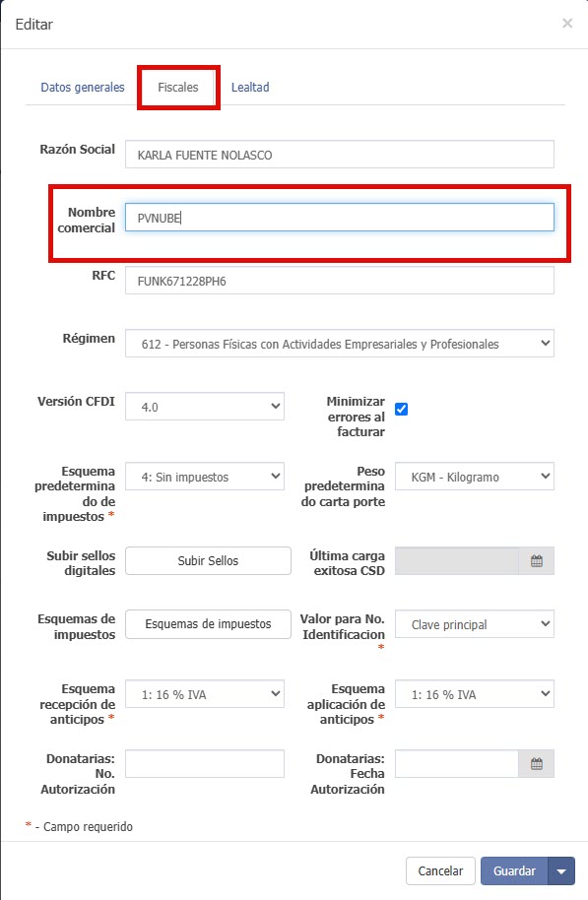588x900 pixels.
Task: Click inside the Nombre comercial field
Action: (x=338, y=217)
